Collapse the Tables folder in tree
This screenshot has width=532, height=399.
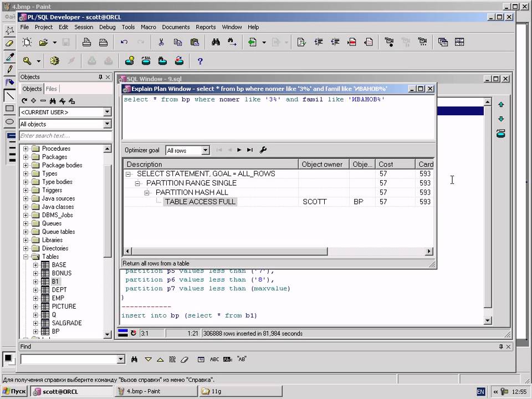pyautogui.click(x=26, y=257)
